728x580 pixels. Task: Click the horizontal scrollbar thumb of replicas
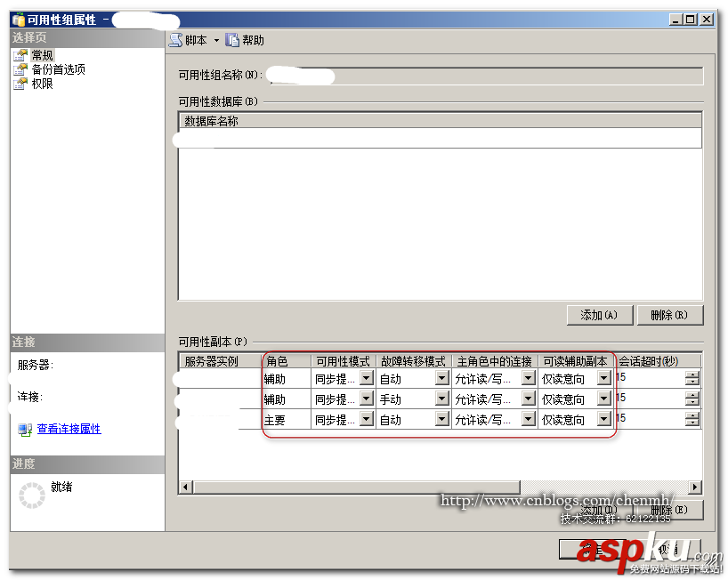click(357, 487)
